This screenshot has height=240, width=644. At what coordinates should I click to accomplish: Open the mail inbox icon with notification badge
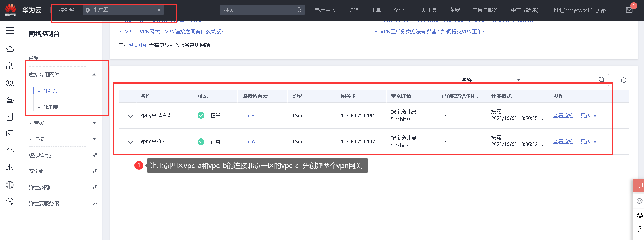tap(629, 10)
